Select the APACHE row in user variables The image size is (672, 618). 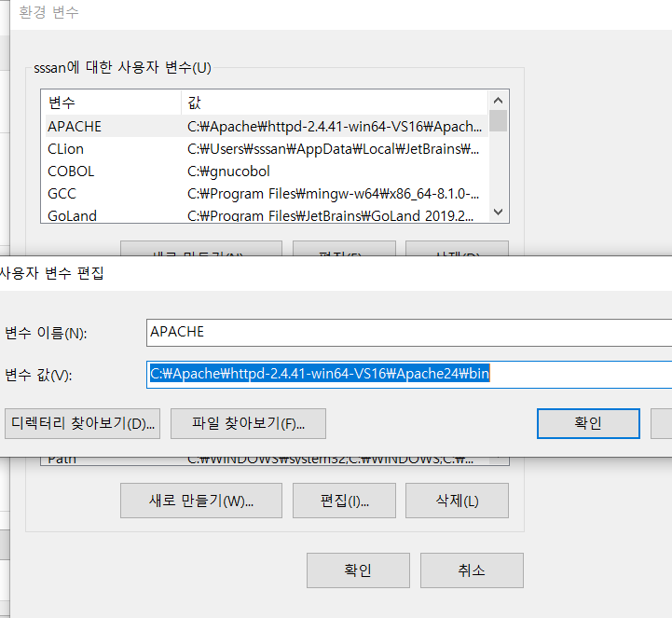(x=267, y=127)
